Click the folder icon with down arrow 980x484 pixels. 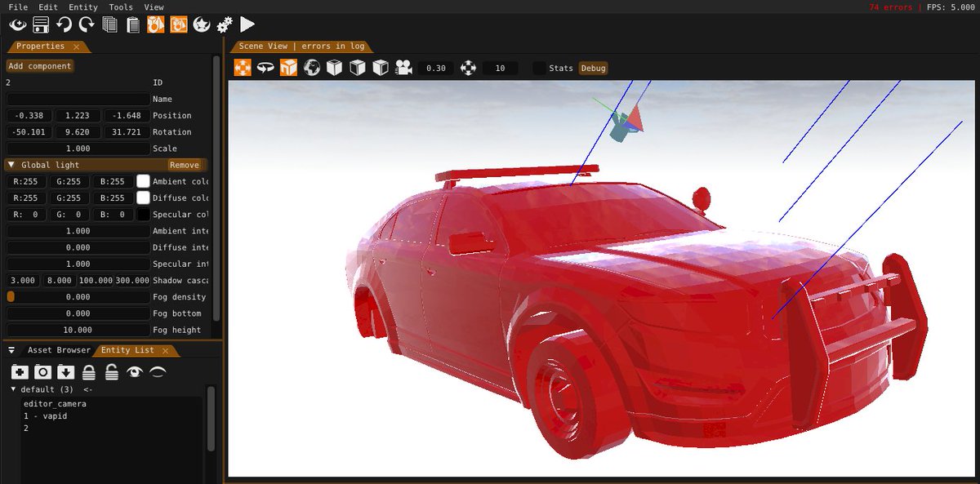(x=66, y=372)
